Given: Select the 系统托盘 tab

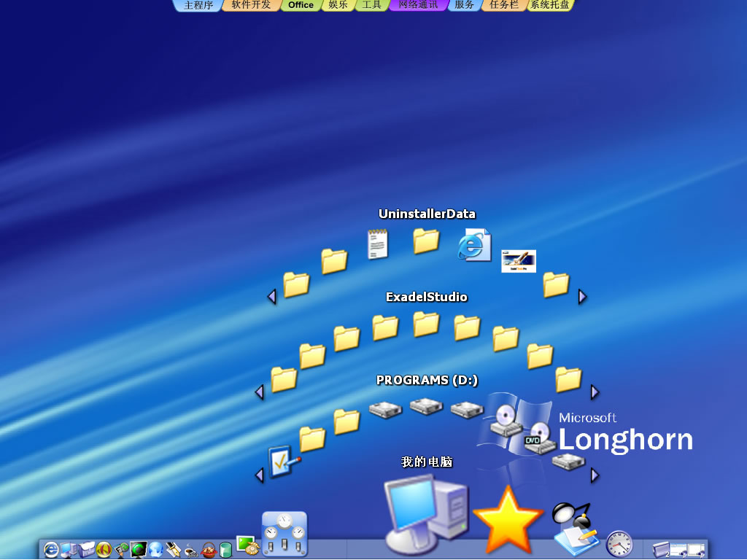Looking at the screenshot, I should pyautogui.click(x=550, y=5).
